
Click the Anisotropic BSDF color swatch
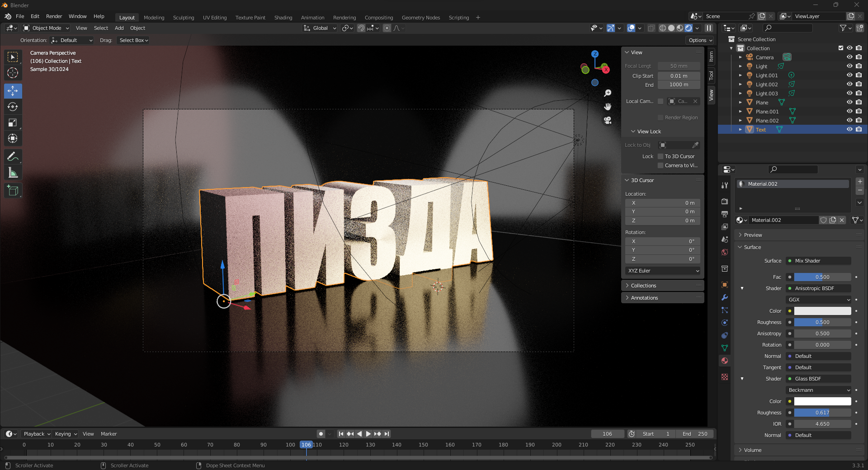[822, 311]
